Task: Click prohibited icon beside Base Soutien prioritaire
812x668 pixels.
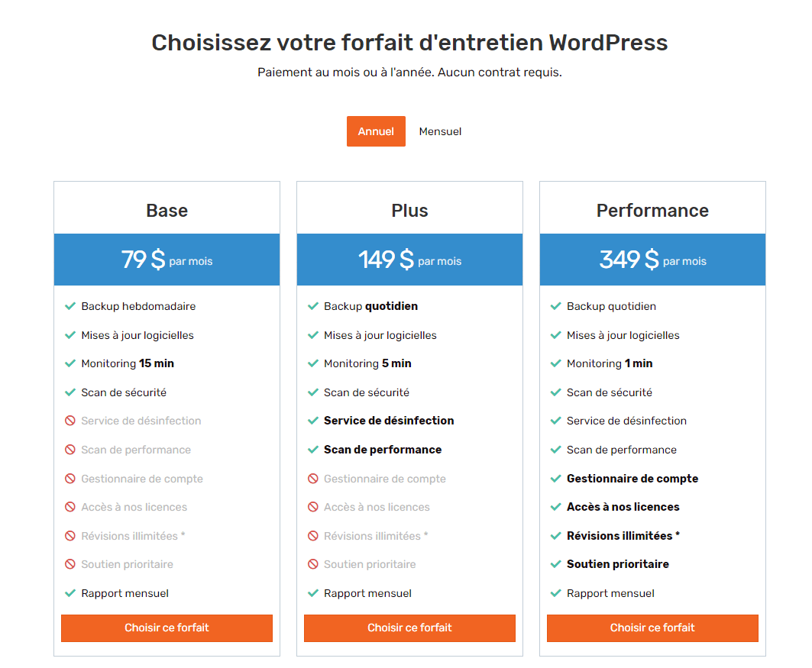Action: pos(70,564)
